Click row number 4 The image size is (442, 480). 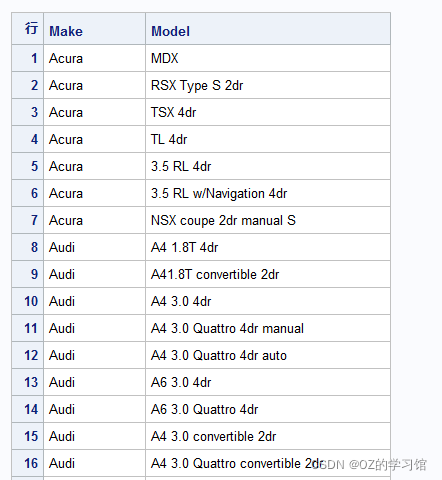[27, 139]
